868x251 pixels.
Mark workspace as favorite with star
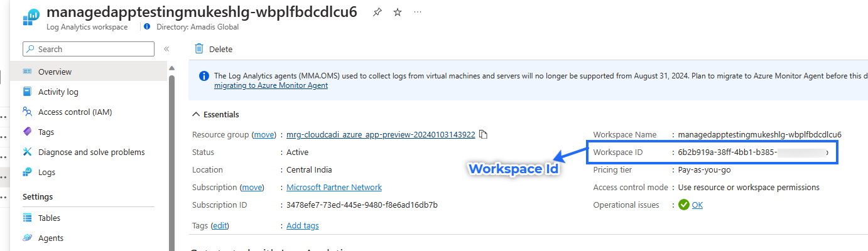397,13
